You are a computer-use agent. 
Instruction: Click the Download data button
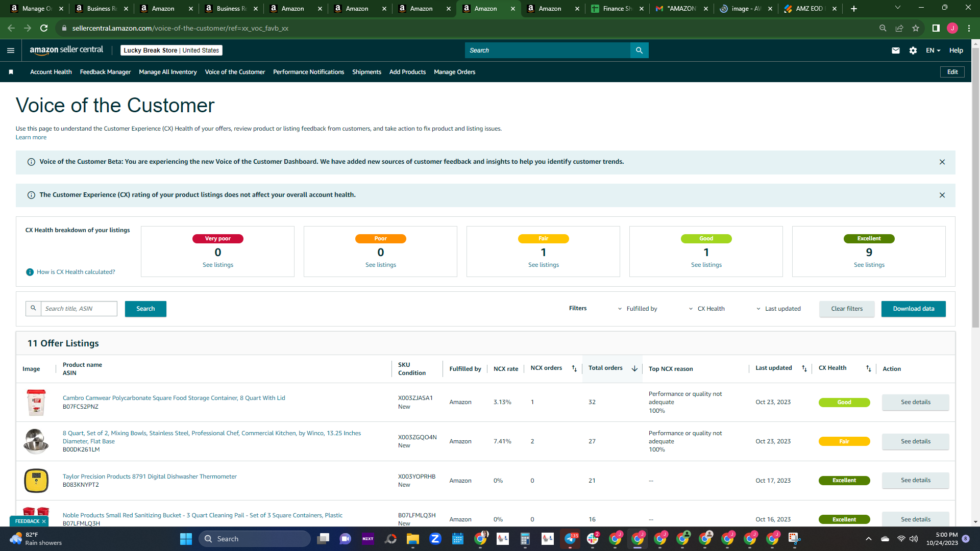click(x=914, y=309)
